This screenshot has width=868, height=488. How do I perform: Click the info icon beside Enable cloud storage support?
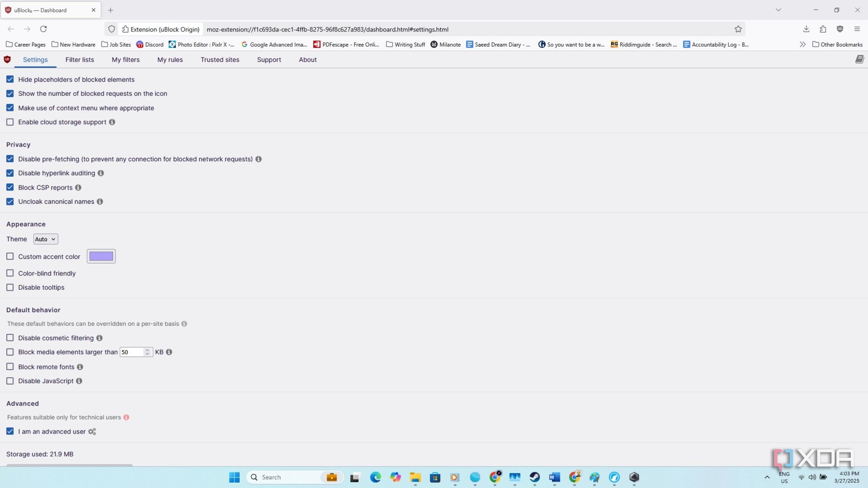[x=112, y=122]
